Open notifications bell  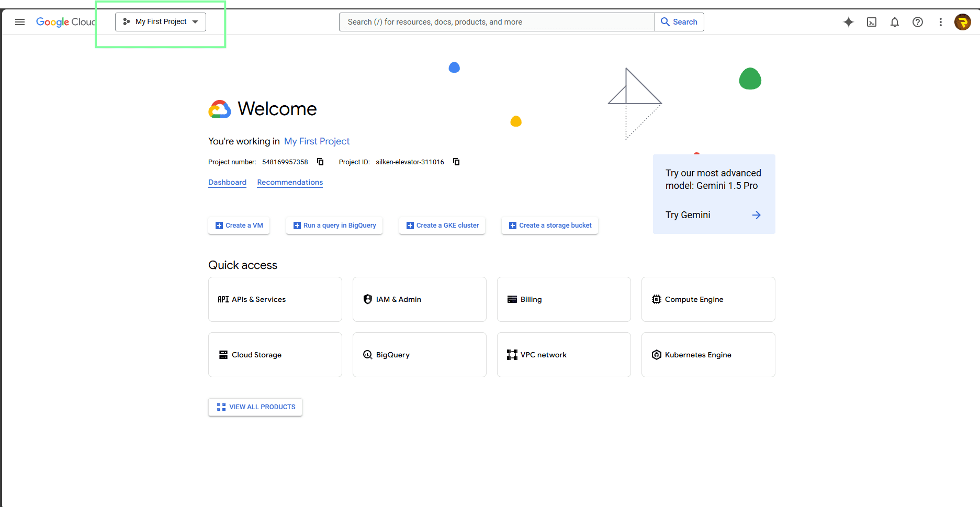click(x=895, y=22)
